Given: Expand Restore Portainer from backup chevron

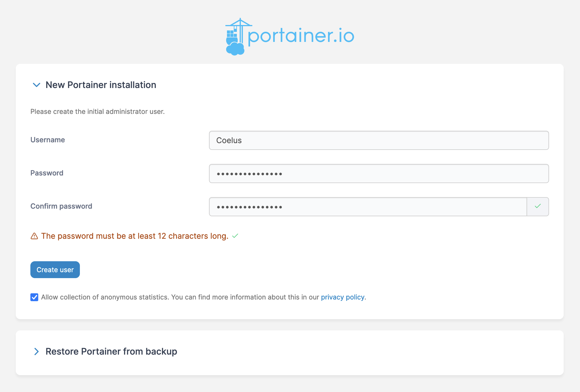Looking at the screenshot, I should tap(37, 352).
